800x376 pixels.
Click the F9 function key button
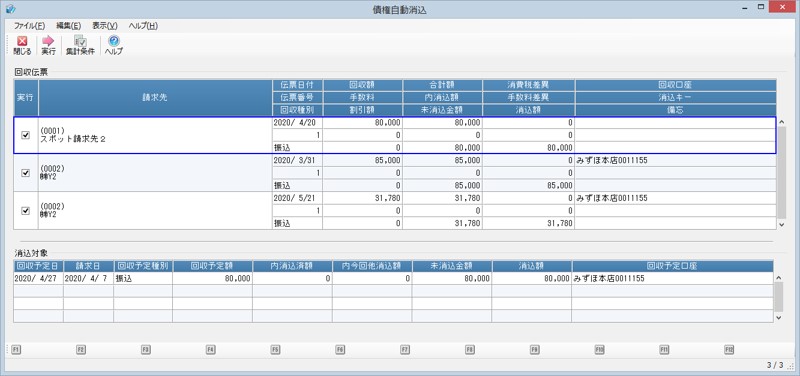tap(534, 349)
